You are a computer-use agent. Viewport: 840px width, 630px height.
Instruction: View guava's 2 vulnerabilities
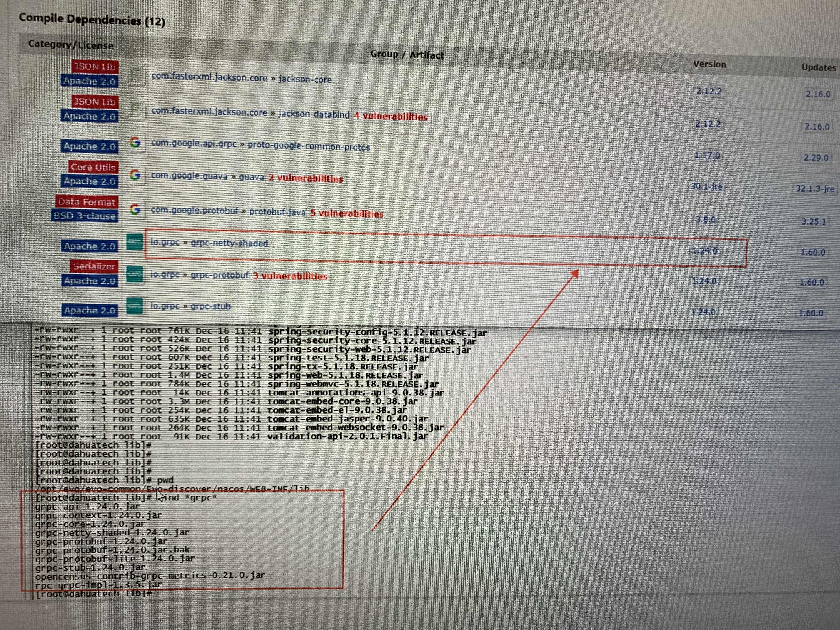pyautogui.click(x=306, y=179)
